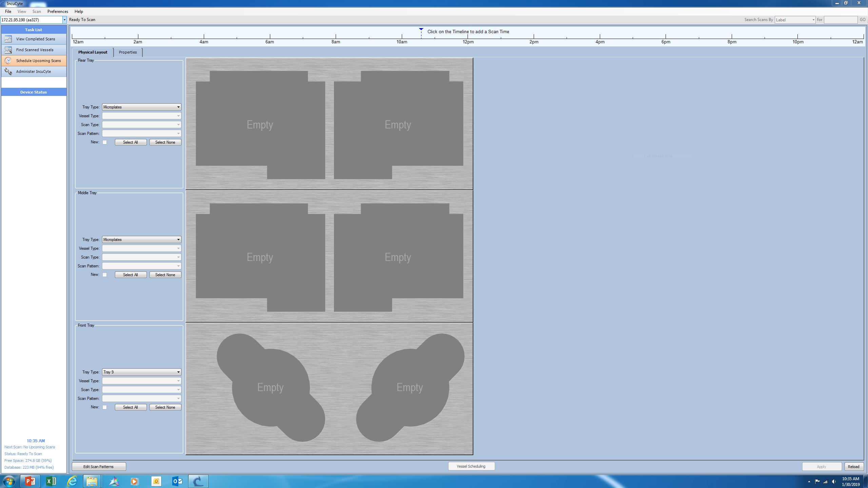Click the Vessel Scheduling button
This screenshot has width=868, height=488.
pyautogui.click(x=471, y=466)
